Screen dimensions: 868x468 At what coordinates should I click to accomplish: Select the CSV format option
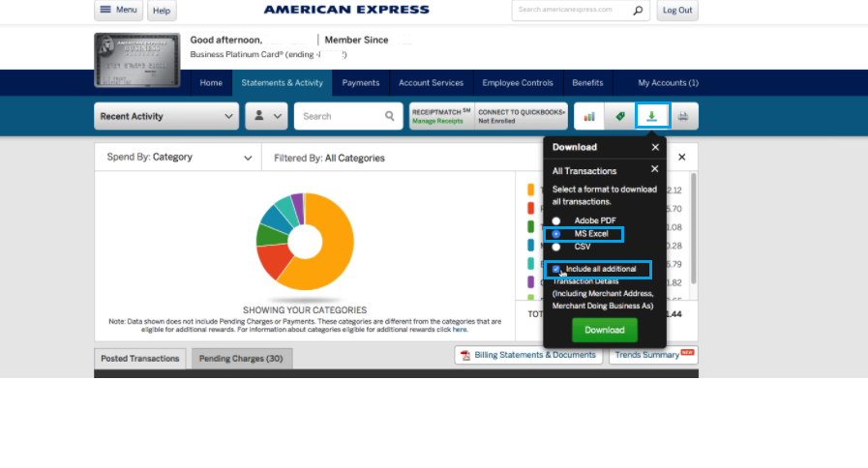pyautogui.click(x=555, y=247)
